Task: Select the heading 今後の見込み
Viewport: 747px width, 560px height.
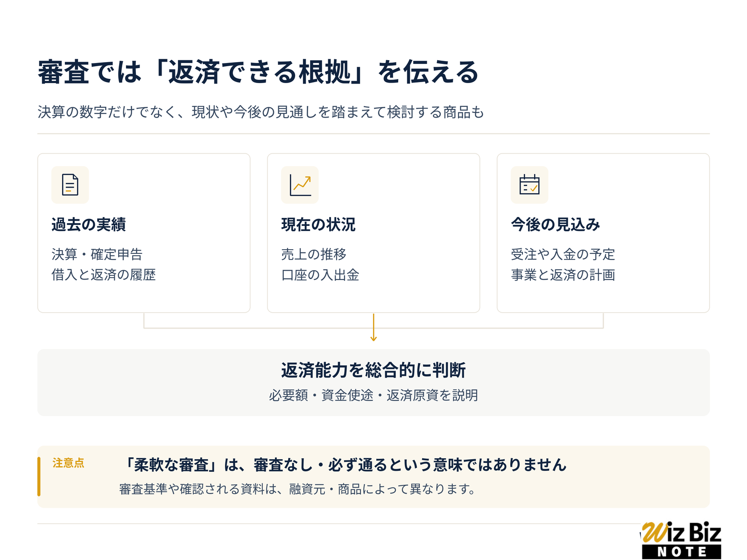Action: coord(556,224)
